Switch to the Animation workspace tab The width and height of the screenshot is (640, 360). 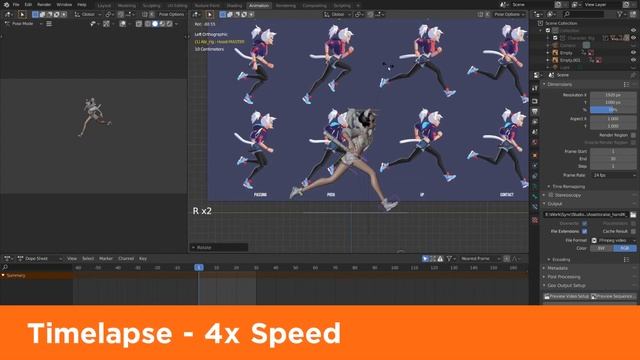pos(259,6)
